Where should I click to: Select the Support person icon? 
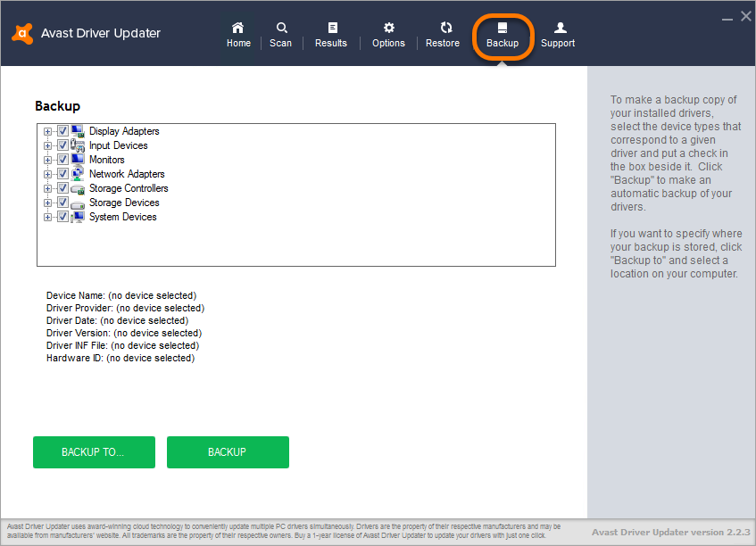point(557,29)
